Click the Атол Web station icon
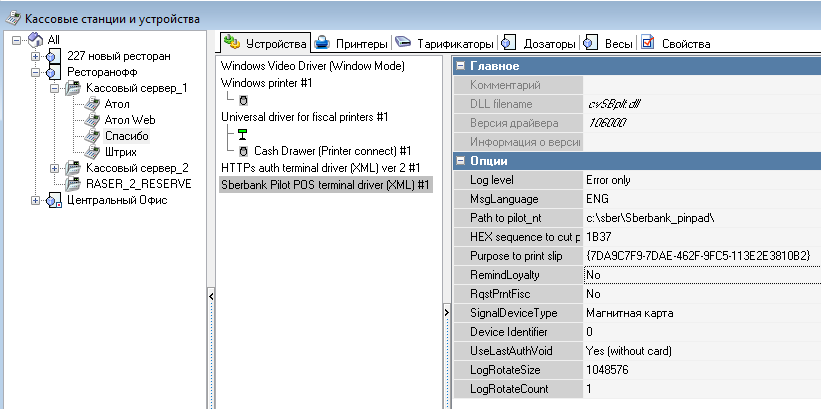Image resolution: width=821 pixels, height=409 pixels. (x=92, y=120)
